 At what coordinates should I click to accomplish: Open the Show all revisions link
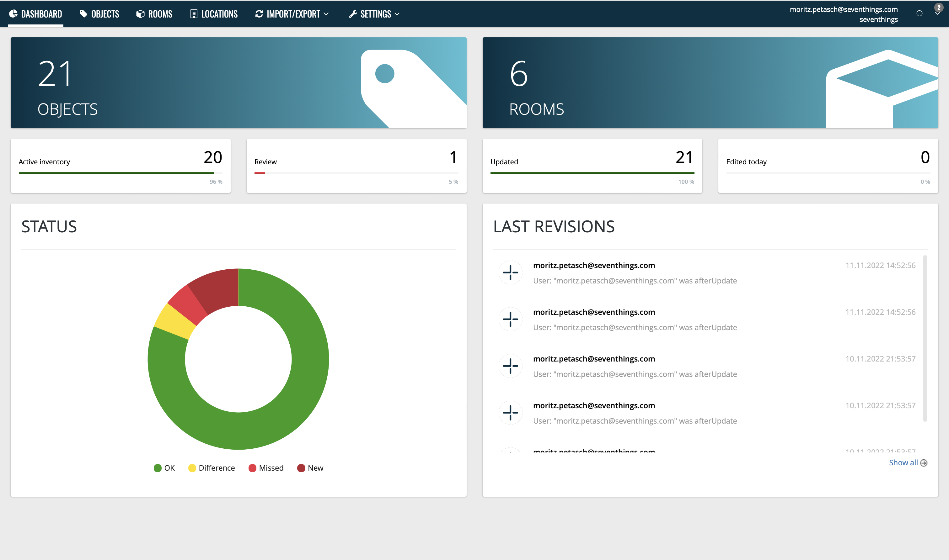908,462
